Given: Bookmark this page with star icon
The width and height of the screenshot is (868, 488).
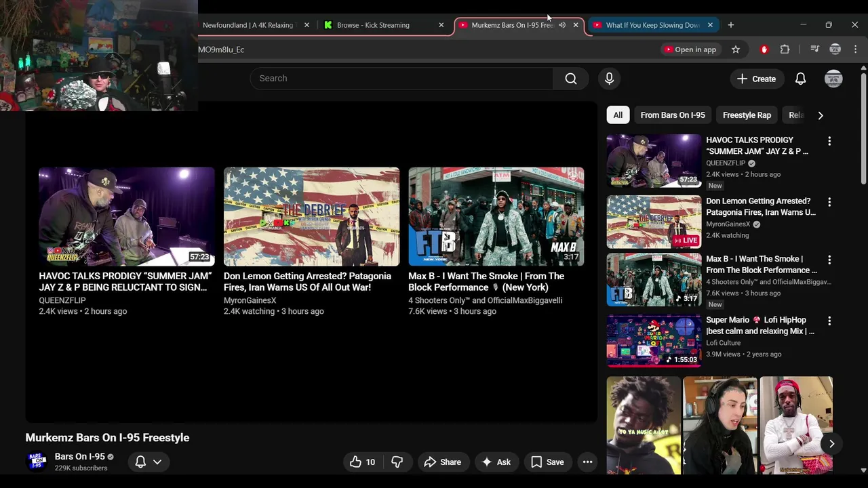Looking at the screenshot, I should coord(735,49).
